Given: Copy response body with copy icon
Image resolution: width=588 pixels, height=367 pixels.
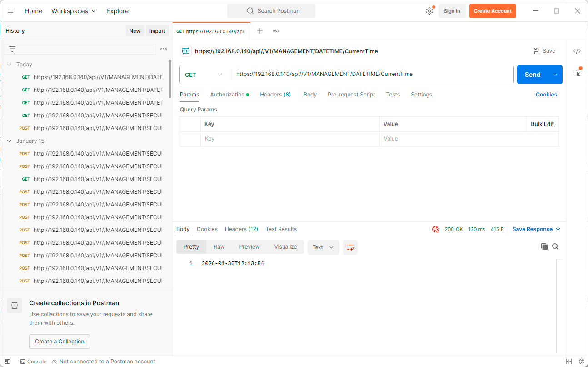Looking at the screenshot, I should [x=544, y=246].
